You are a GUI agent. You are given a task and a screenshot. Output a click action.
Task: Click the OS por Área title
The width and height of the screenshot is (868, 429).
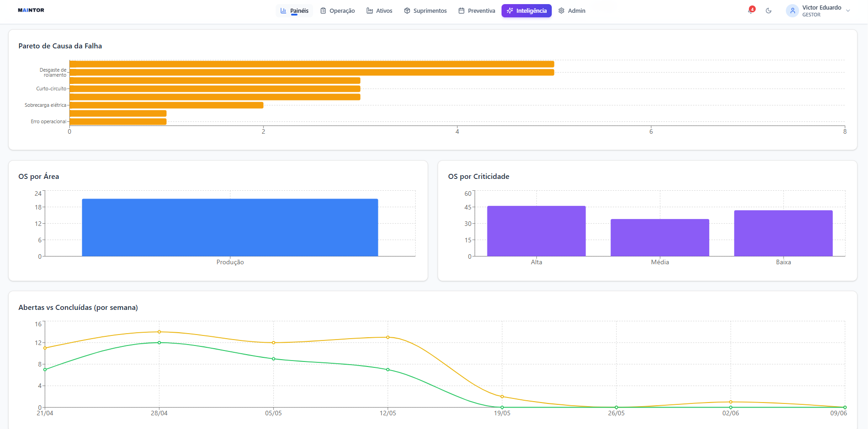click(39, 176)
